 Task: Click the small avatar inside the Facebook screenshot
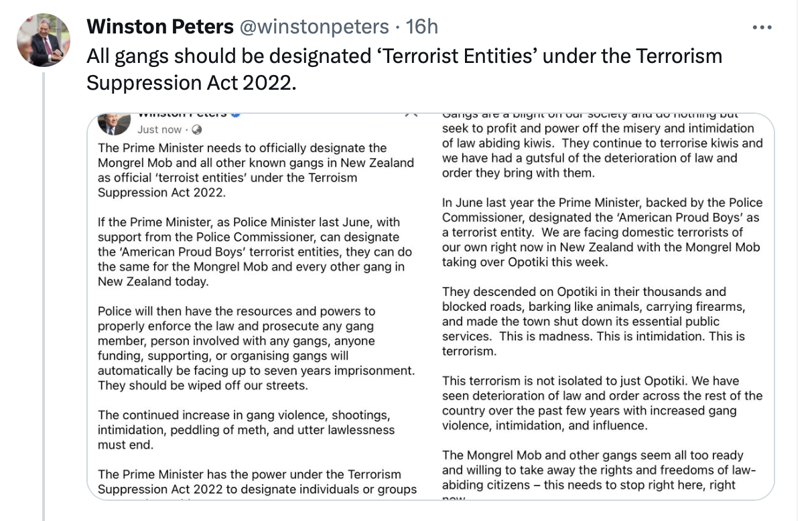(114, 123)
